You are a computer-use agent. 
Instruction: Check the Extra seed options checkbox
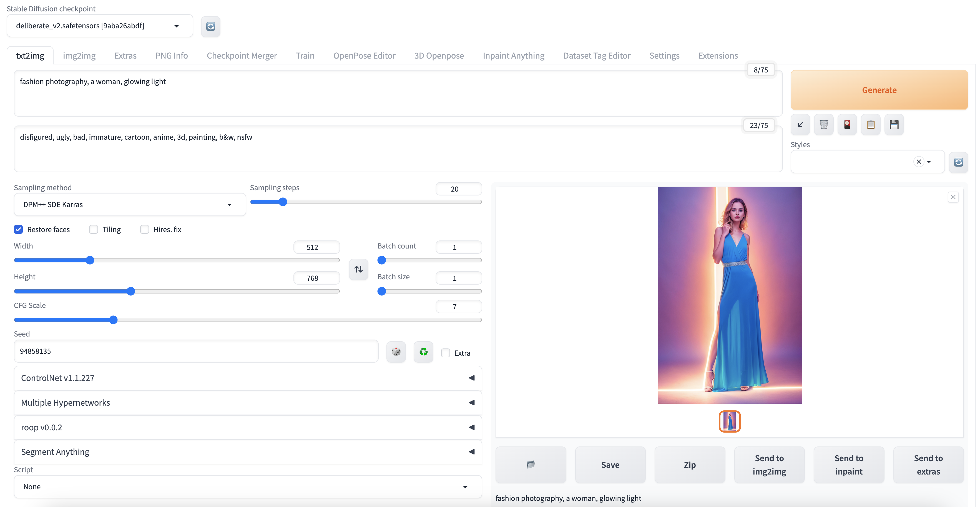pyautogui.click(x=445, y=353)
